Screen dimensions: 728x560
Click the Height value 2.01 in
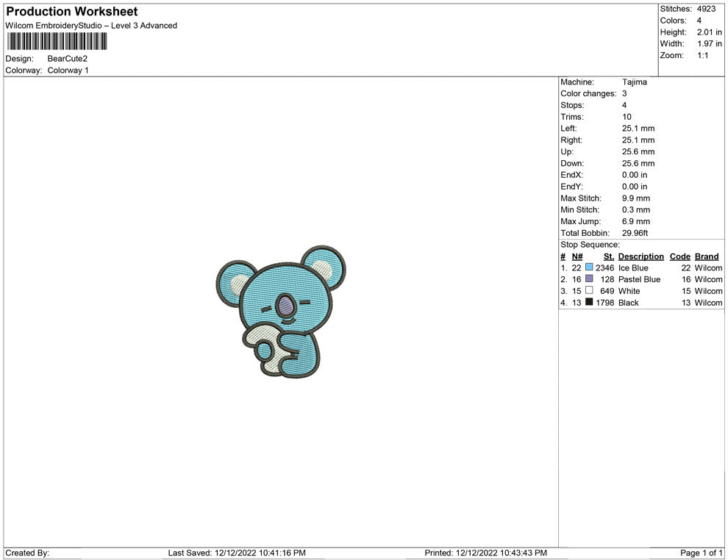pos(710,32)
